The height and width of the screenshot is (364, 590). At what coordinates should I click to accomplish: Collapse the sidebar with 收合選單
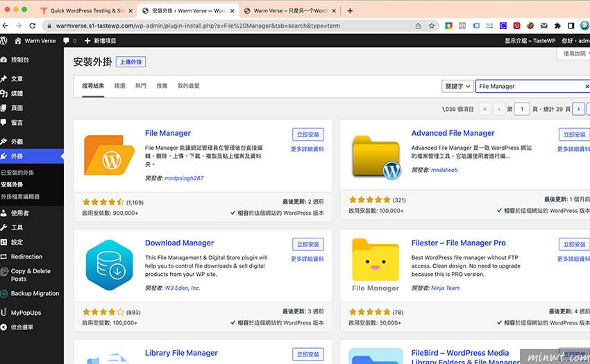coord(22,327)
